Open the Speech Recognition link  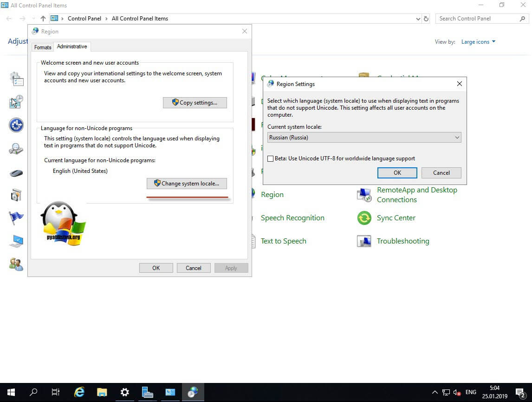pos(292,218)
